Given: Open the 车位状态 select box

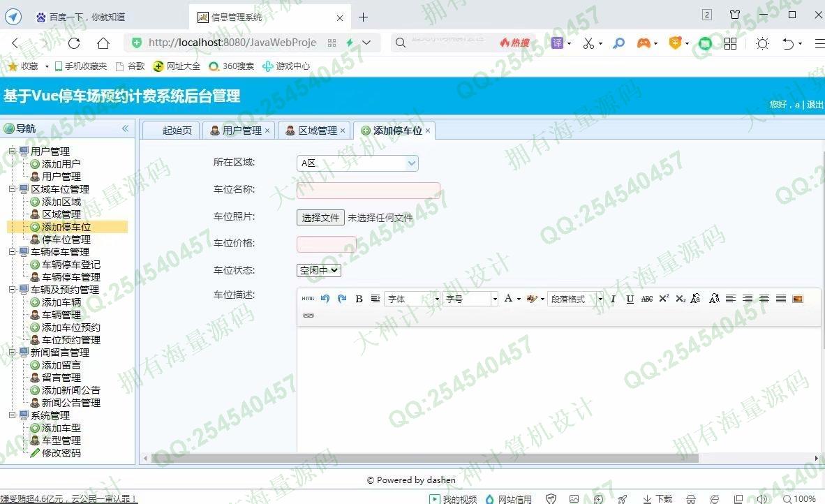Looking at the screenshot, I should (319, 270).
